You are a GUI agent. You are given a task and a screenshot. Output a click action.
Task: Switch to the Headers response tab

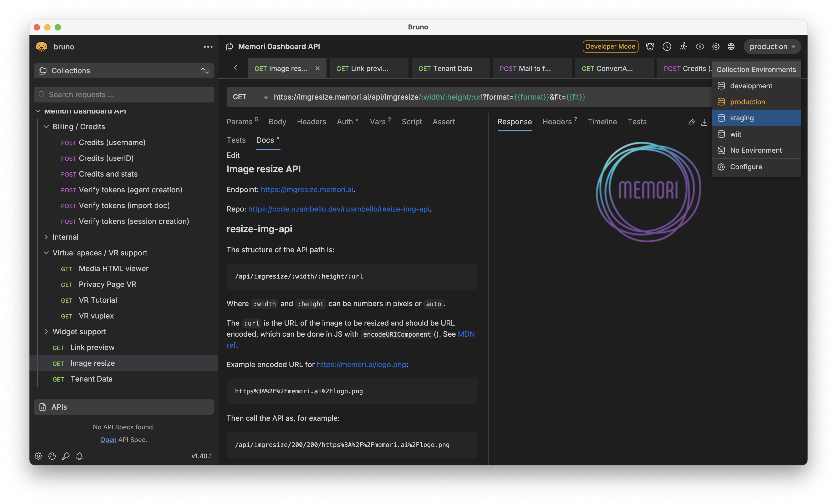[x=557, y=122]
